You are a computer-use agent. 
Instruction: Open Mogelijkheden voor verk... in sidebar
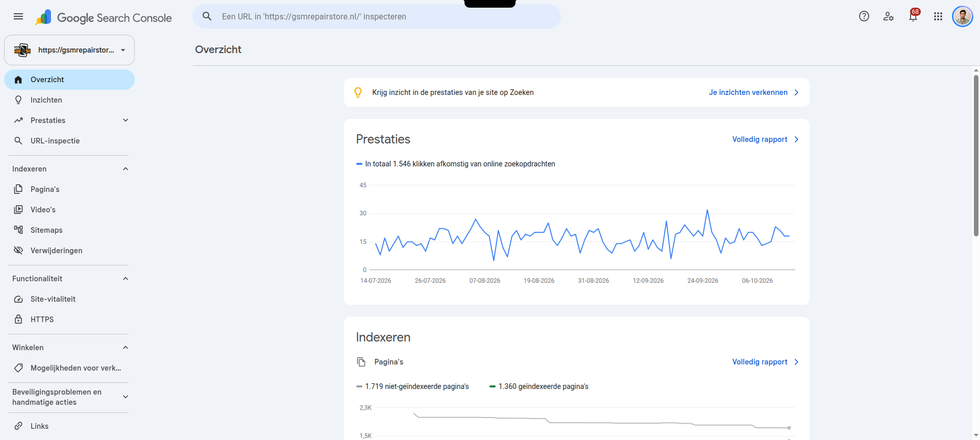69,368
